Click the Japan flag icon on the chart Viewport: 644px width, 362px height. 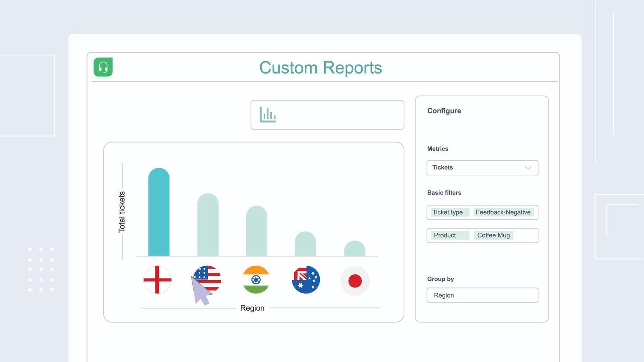pyautogui.click(x=355, y=280)
